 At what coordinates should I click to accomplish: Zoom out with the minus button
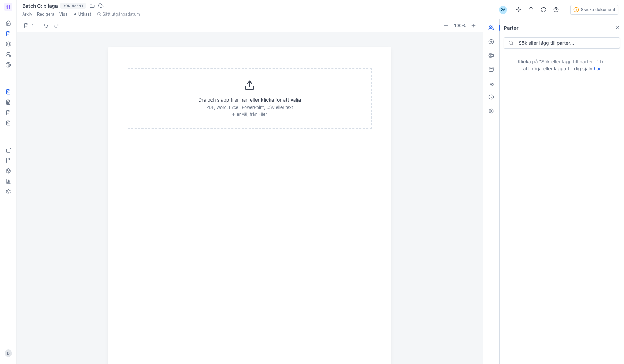(446, 26)
